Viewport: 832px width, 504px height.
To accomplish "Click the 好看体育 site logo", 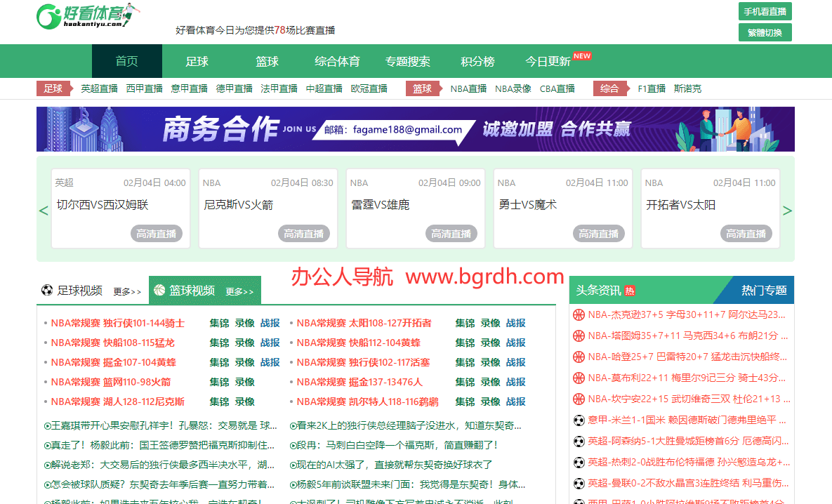I will [88, 16].
